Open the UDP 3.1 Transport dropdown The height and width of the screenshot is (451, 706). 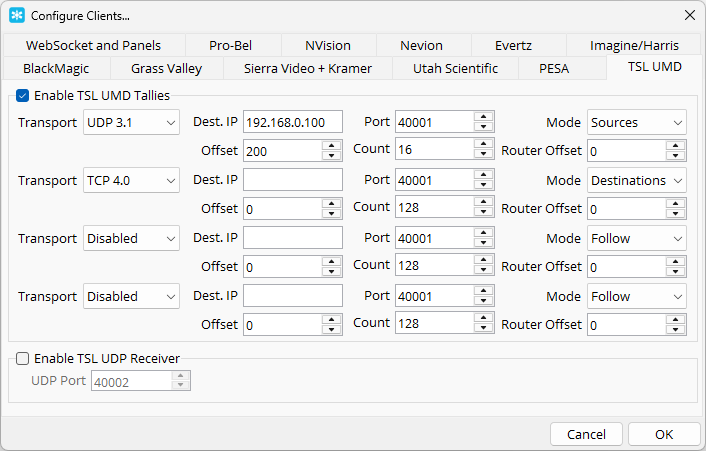pos(131,122)
